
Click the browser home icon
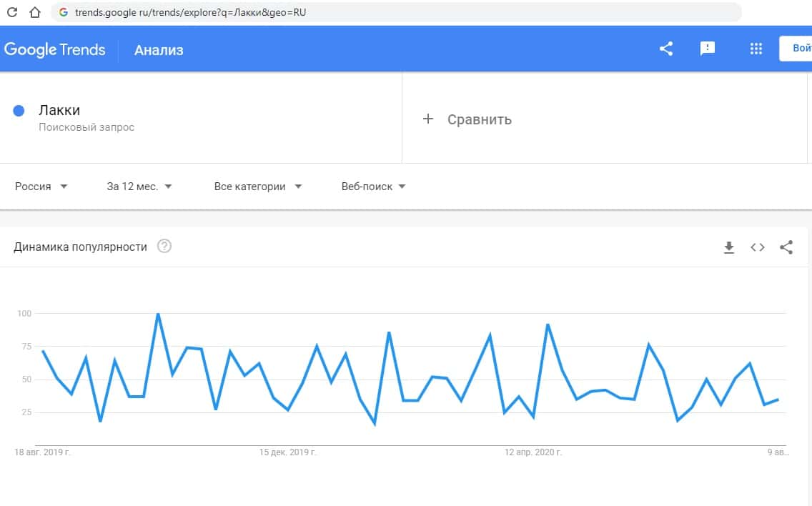(x=34, y=12)
